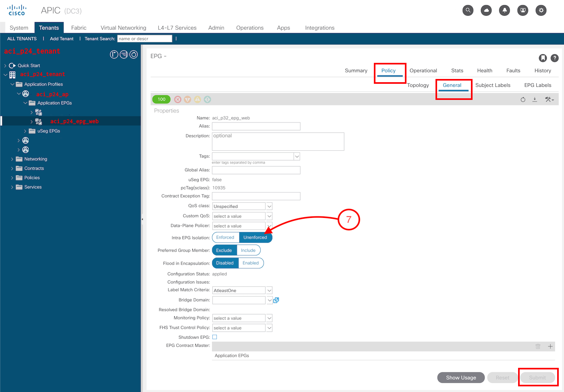Open the search magnifier in header
Screen dimensions: 564x392
point(468,10)
